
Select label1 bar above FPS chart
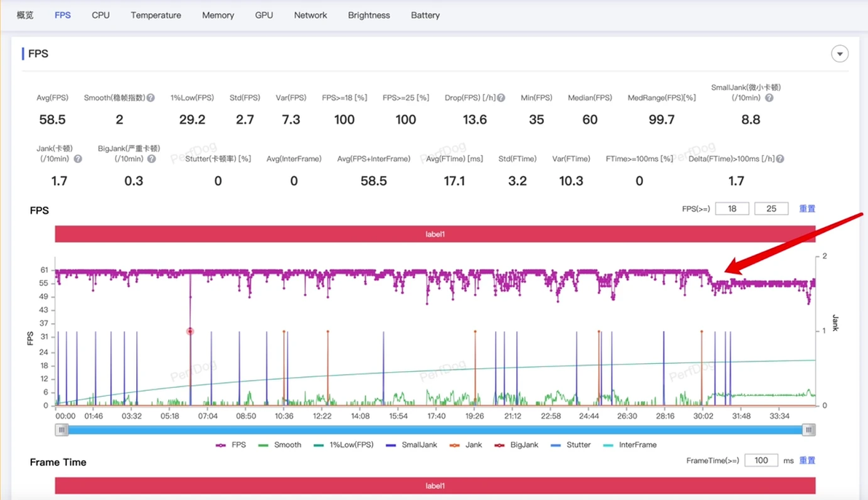(x=435, y=234)
